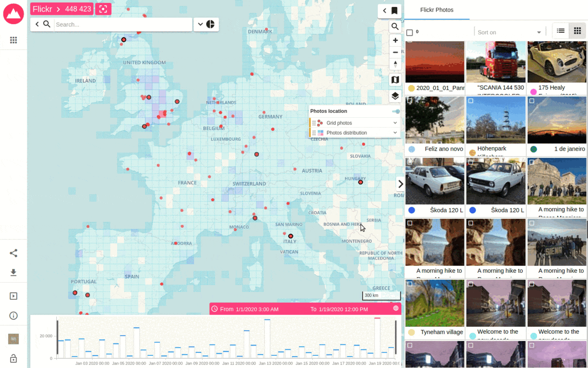
Task: Reset map bearing with compass button
Action: (x=395, y=64)
